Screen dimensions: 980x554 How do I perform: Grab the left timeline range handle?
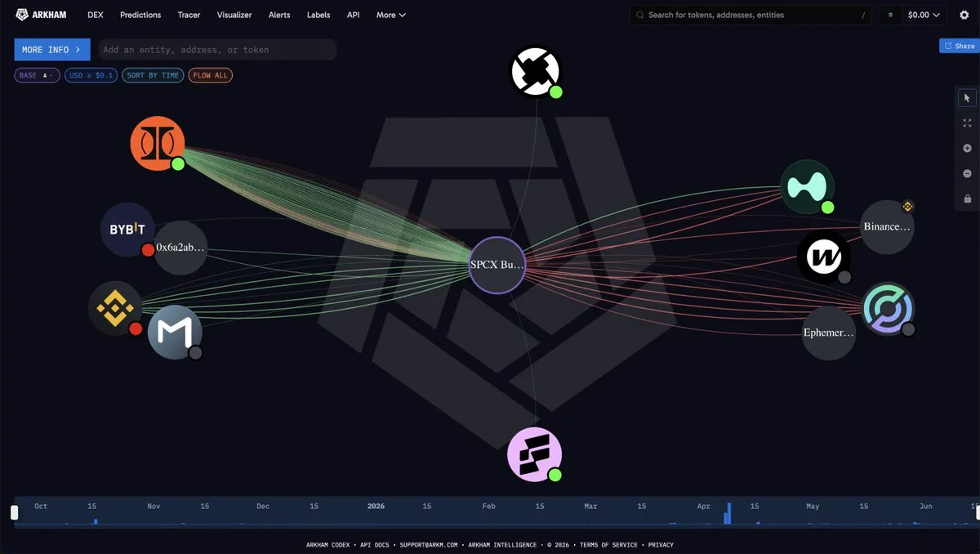pos(14,512)
